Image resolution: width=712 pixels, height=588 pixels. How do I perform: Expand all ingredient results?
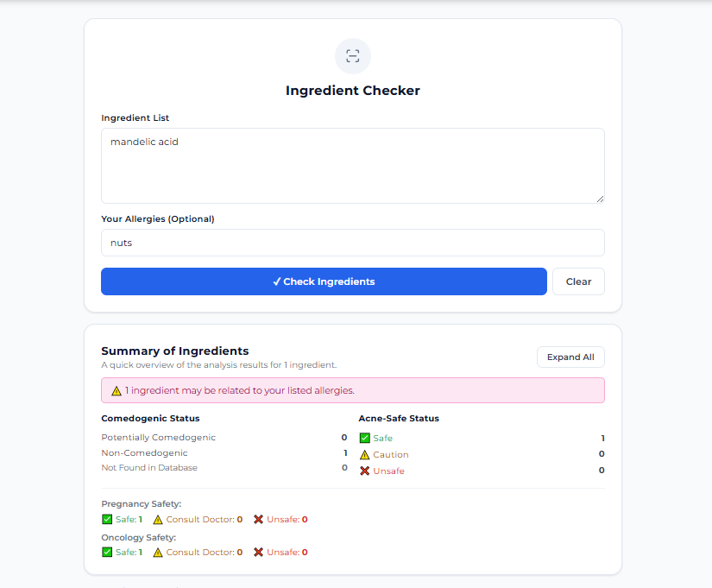pos(570,357)
